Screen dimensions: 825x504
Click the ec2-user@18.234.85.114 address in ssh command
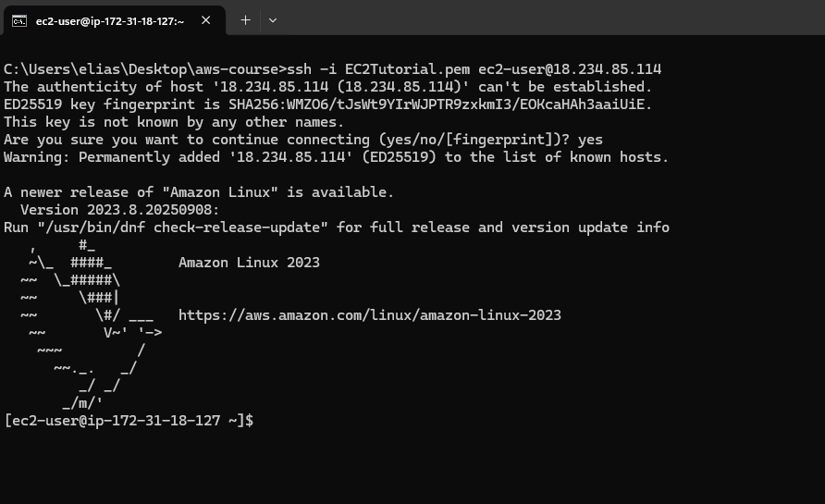click(x=570, y=69)
